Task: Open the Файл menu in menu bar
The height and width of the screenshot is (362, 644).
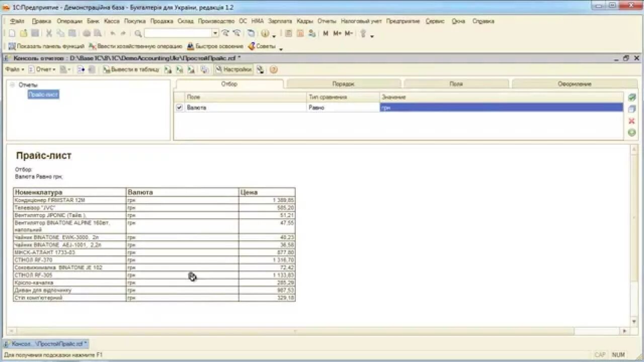Action: click(x=17, y=21)
